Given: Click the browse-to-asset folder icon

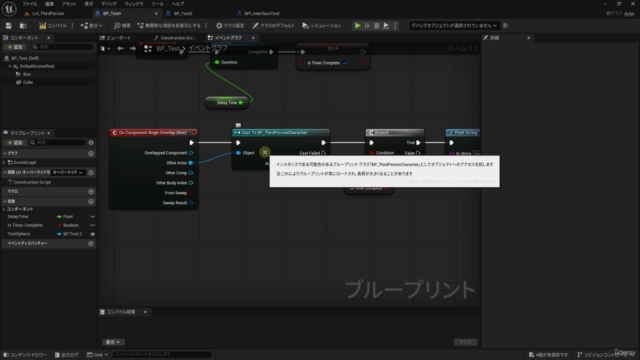Looking at the screenshot, I should pyautogui.click(x=23, y=26).
